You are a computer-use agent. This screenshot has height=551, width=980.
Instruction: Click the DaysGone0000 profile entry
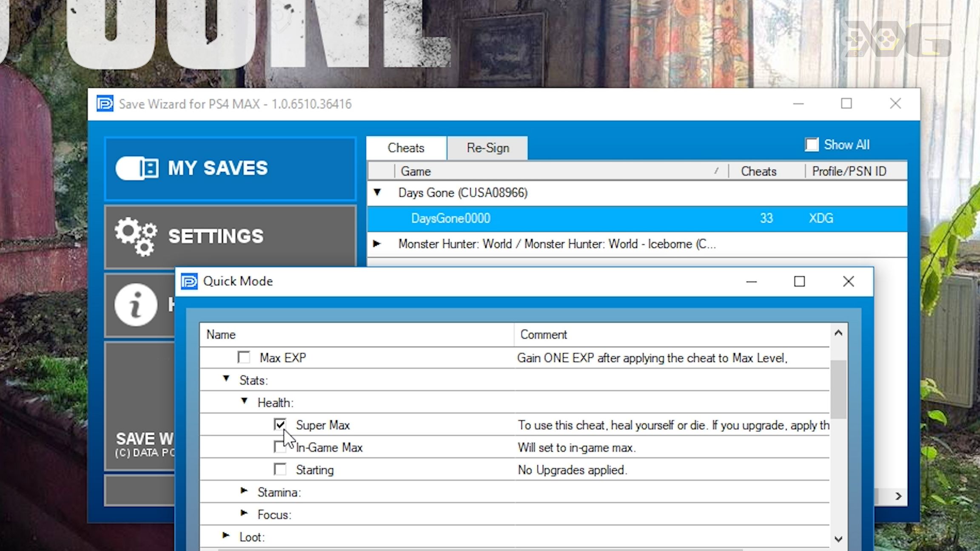pos(450,218)
